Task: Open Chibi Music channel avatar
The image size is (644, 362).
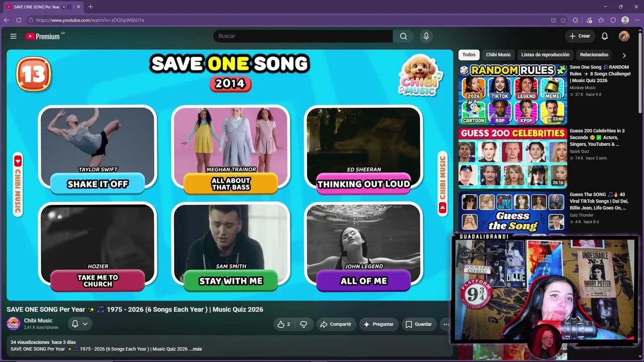Action: (x=14, y=323)
